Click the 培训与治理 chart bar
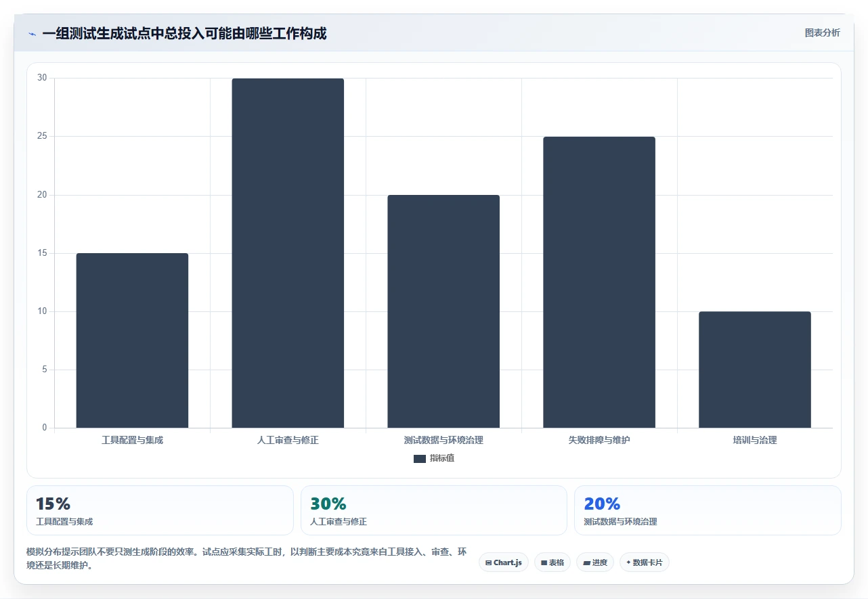Viewport: 868px width, 599px height. (755, 370)
